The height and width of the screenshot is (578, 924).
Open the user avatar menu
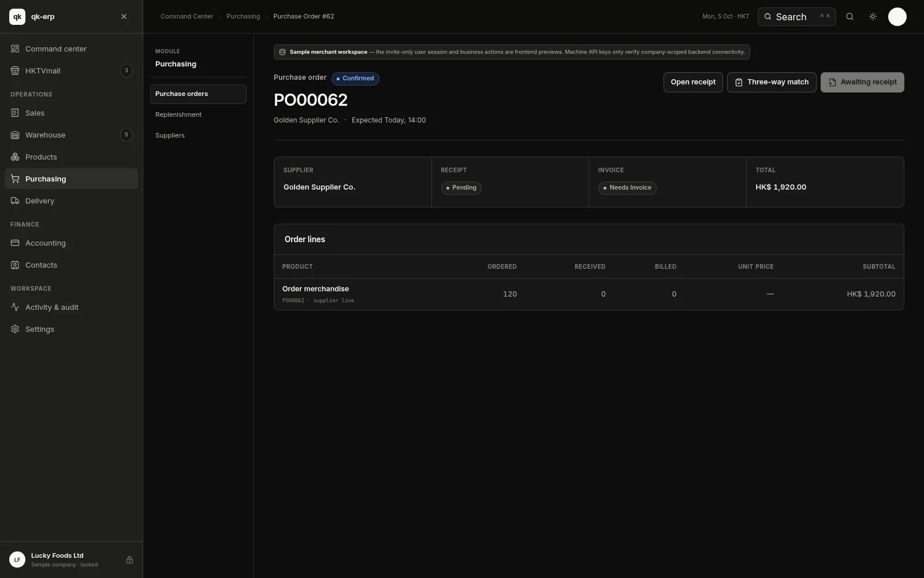(897, 17)
